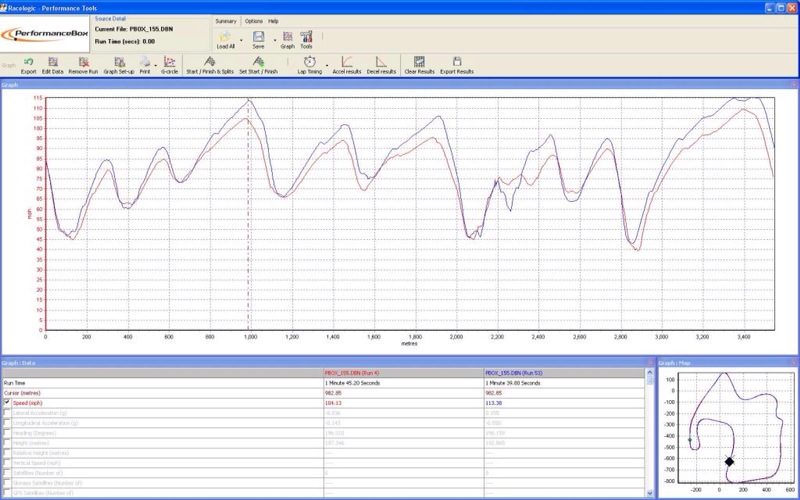Enable the Lateral Acceleration (g) checkbox

8,412
